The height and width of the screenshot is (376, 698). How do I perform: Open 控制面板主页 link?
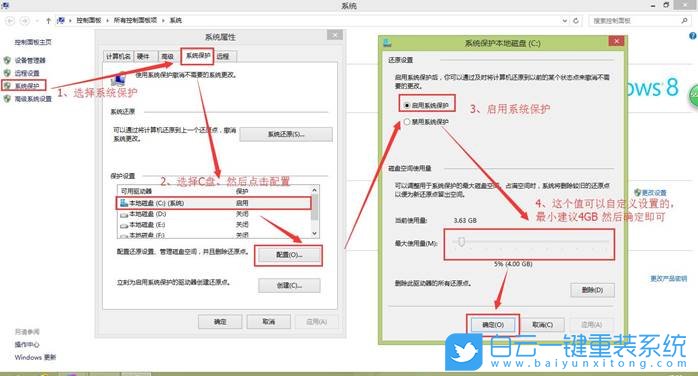pyautogui.click(x=33, y=42)
